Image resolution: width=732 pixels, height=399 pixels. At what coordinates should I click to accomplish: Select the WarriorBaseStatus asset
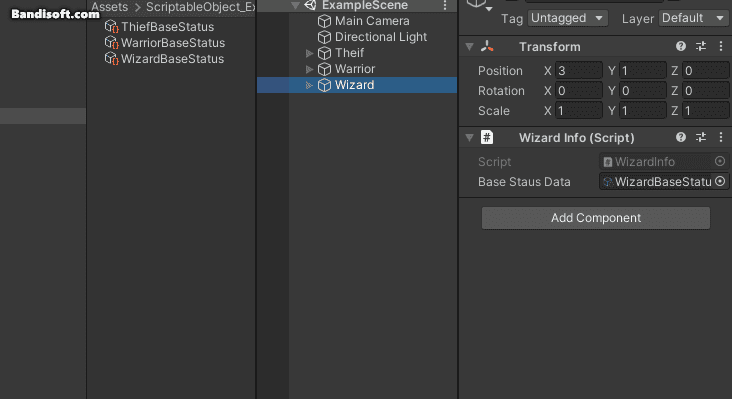173,42
